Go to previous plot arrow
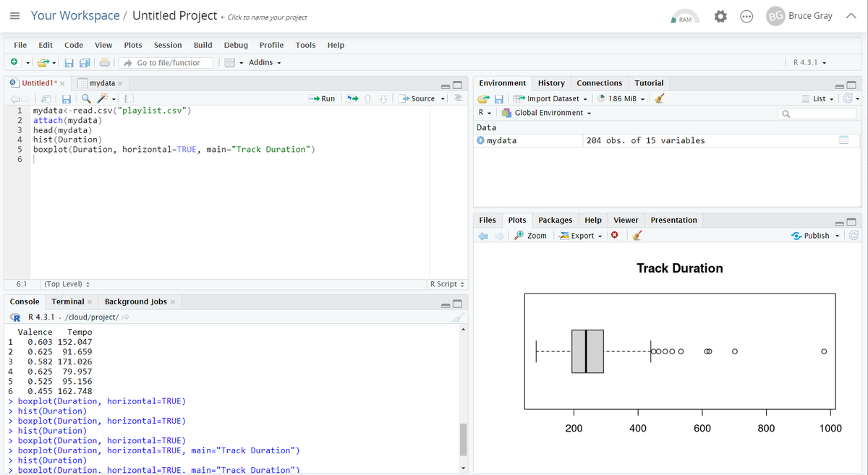The width and height of the screenshot is (868, 475). [483, 236]
